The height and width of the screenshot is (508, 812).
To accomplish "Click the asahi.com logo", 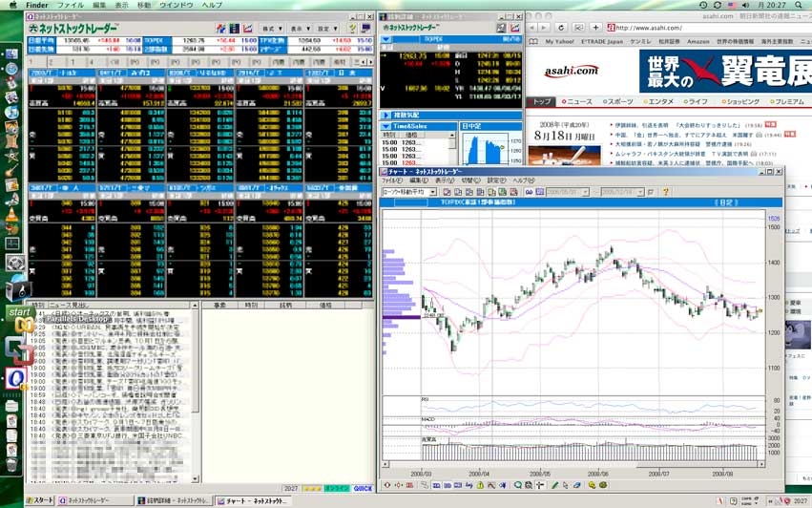I will pos(572,71).
